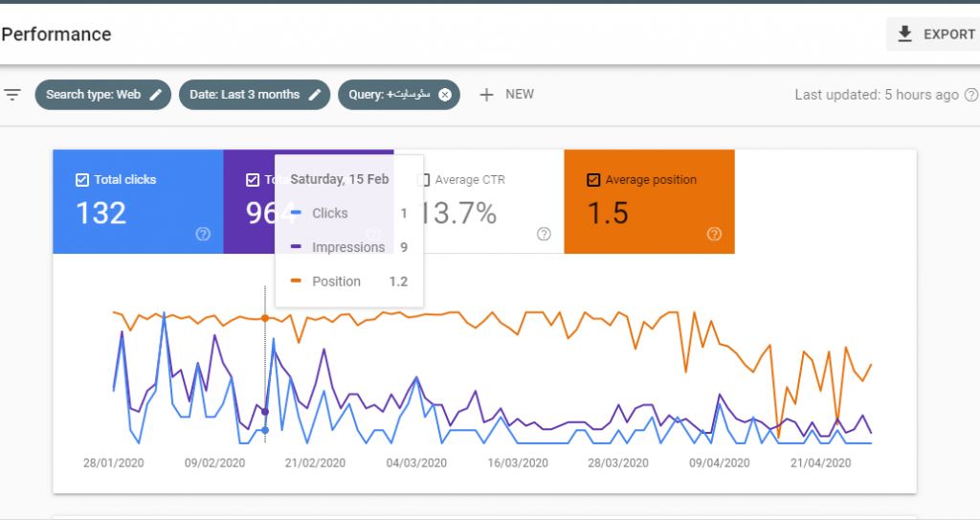The height and width of the screenshot is (520, 980).
Task: Click the 16/03/2020 axis date label
Action: (x=518, y=463)
